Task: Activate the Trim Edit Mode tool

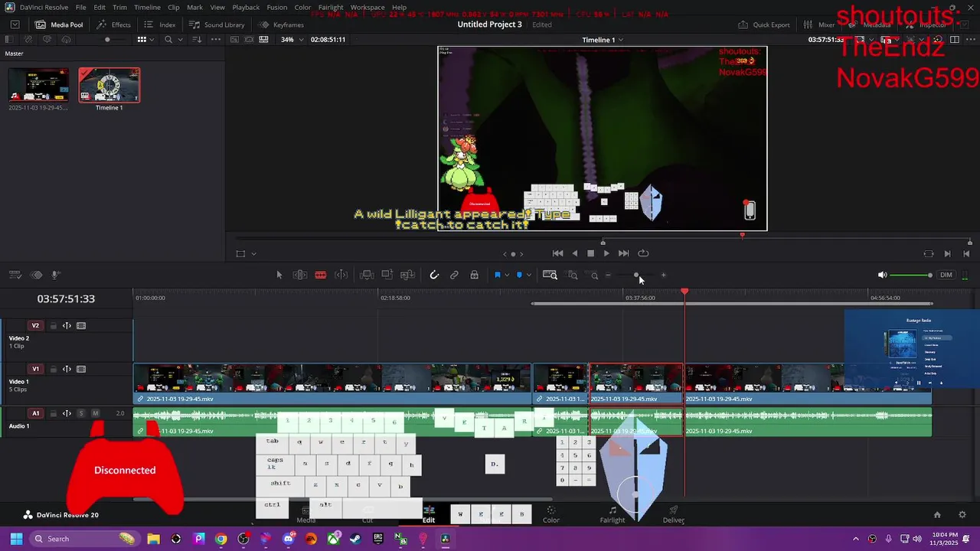Action: [x=300, y=275]
